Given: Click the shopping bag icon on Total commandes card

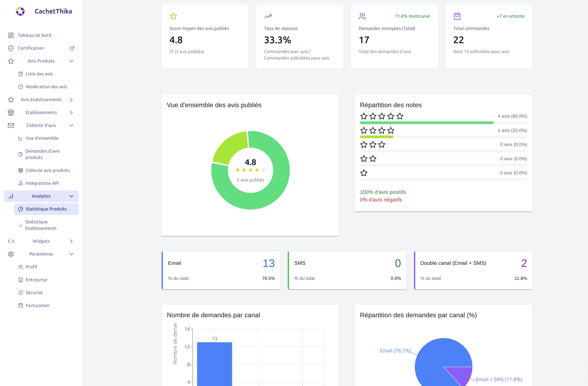Looking at the screenshot, I should click(x=457, y=16).
